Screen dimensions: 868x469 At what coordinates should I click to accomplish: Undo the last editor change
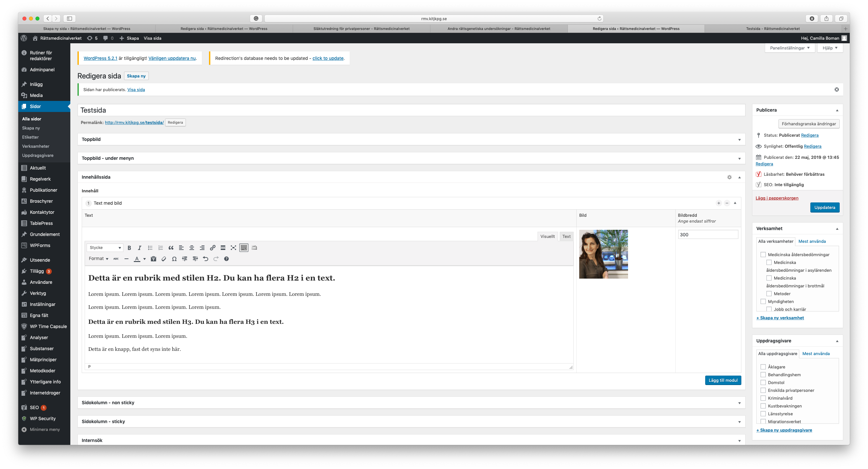pyautogui.click(x=205, y=259)
